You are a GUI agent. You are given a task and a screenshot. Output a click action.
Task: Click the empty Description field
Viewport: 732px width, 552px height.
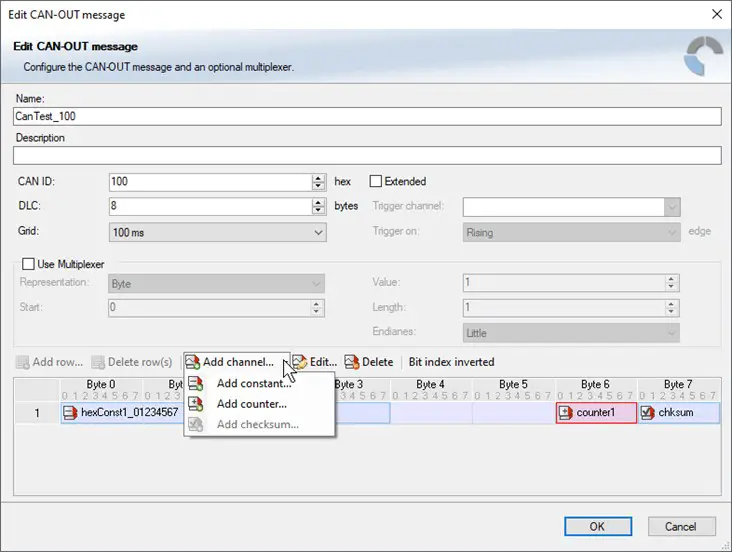click(367, 156)
